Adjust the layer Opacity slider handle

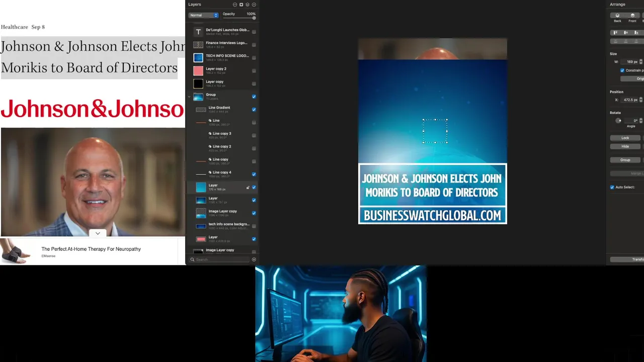pyautogui.click(x=254, y=18)
